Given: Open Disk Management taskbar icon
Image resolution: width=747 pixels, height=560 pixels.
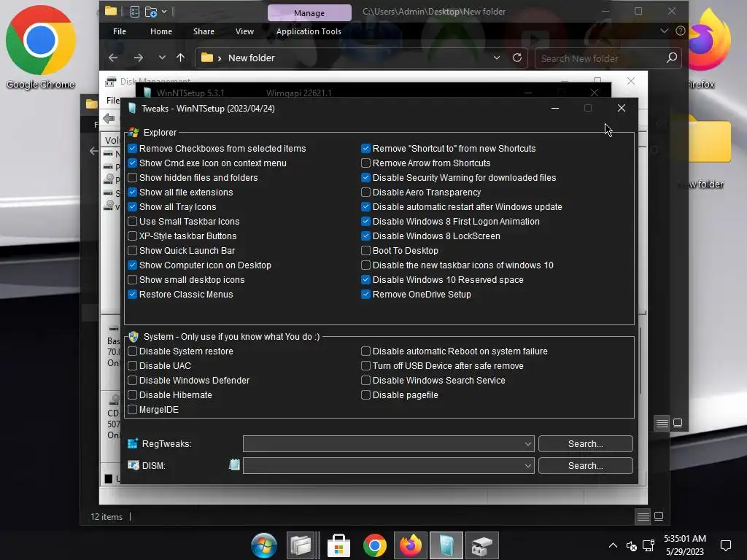Looking at the screenshot, I should [x=482, y=545].
